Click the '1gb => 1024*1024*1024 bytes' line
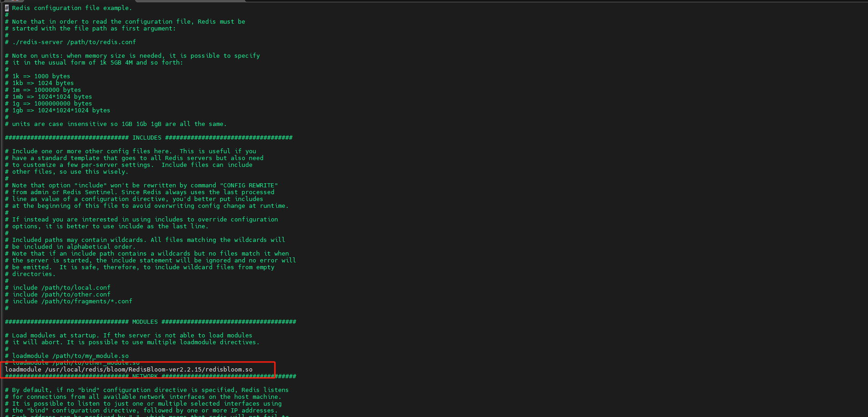 [x=61, y=111]
